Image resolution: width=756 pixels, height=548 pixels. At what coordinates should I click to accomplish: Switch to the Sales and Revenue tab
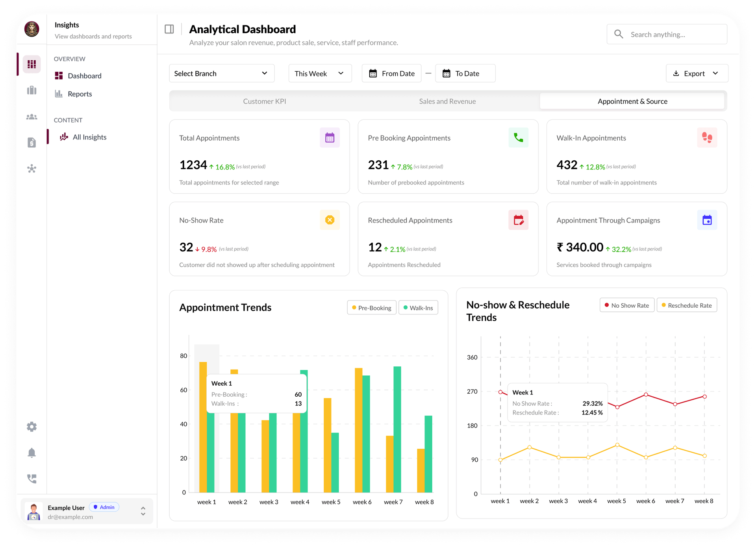pos(447,101)
